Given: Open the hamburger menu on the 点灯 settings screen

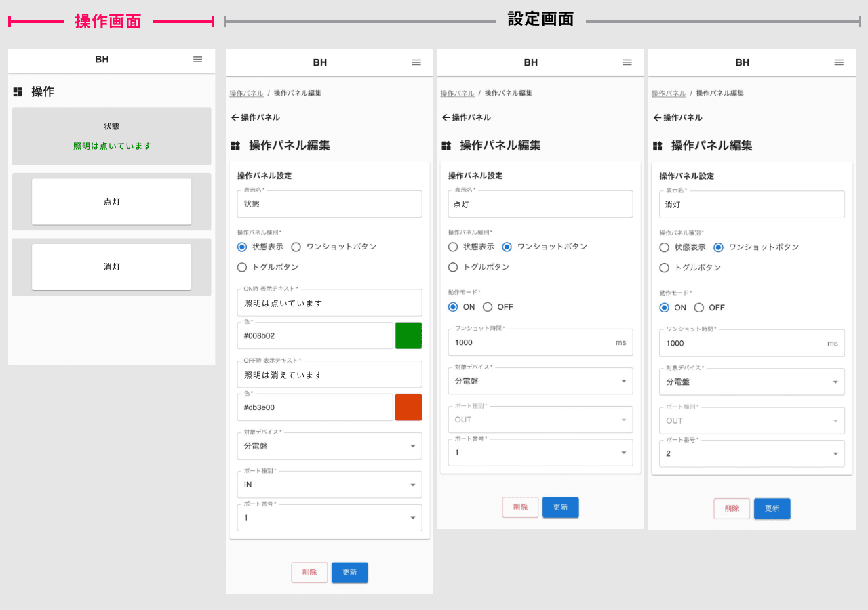Looking at the screenshot, I should coord(627,62).
